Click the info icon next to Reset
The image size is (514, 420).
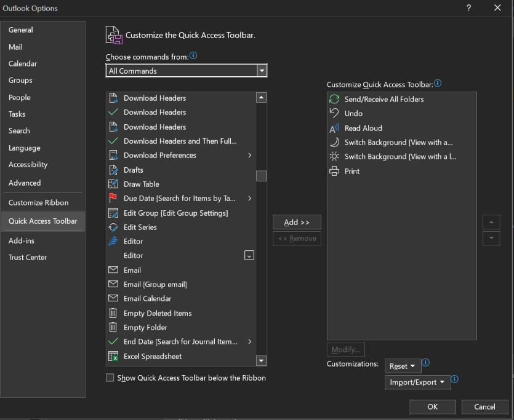(x=425, y=362)
